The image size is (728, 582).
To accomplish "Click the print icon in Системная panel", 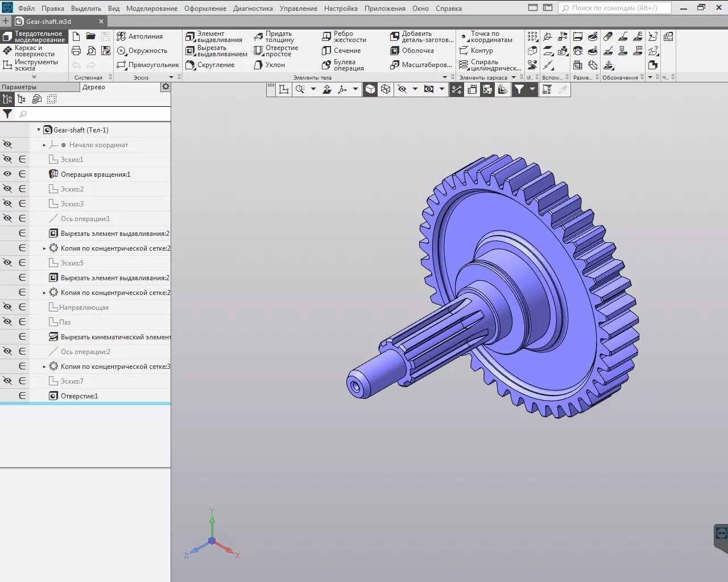I will (76, 51).
